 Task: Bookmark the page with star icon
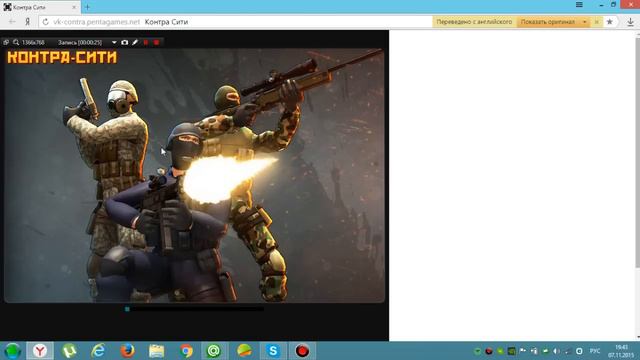click(x=609, y=22)
